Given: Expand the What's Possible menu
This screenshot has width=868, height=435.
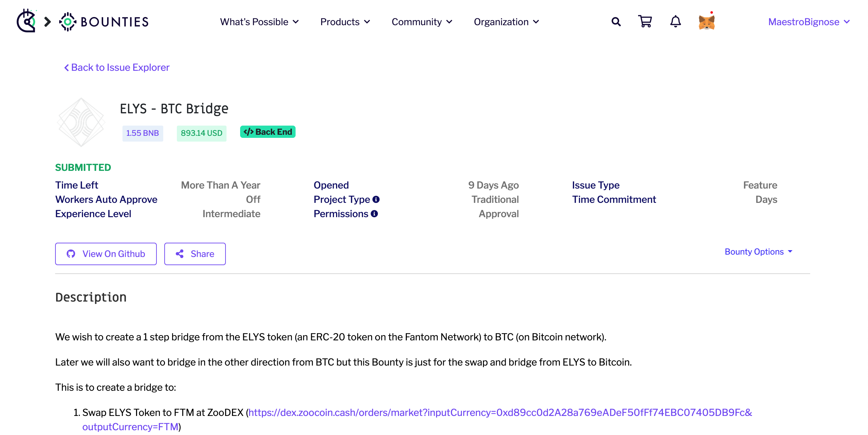Looking at the screenshot, I should point(259,22).
